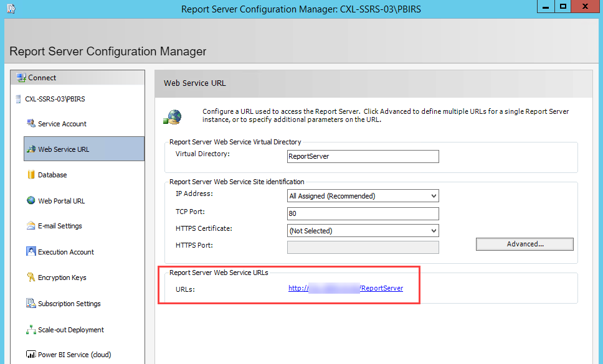
Task: Click the globe icon beside the description
Action: (x=173, y=117)
